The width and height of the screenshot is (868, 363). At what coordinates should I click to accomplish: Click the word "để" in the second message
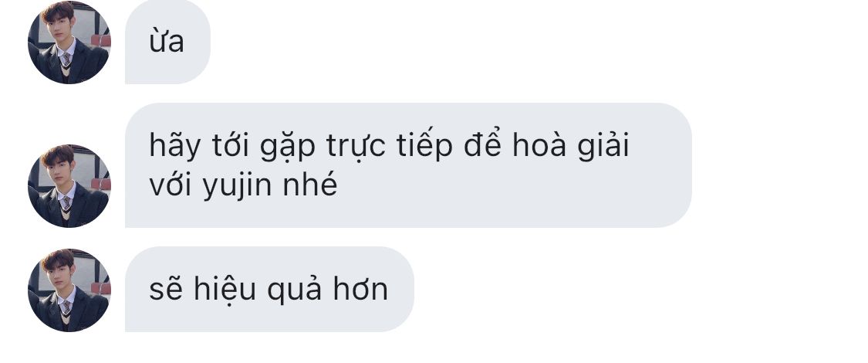482,144
